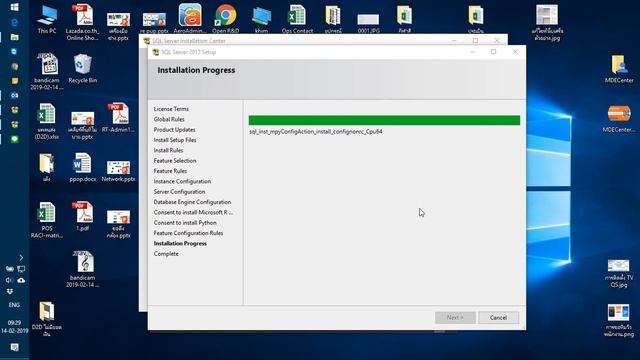Click the License Terms step
Screen dimensions: 640x360
point(171,109)
